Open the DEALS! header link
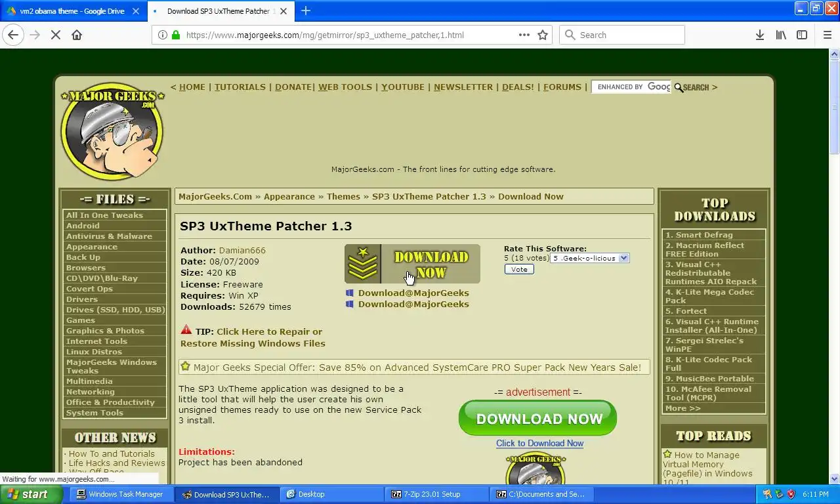Viewport: 840px width, 504px height. coord(518,87)
